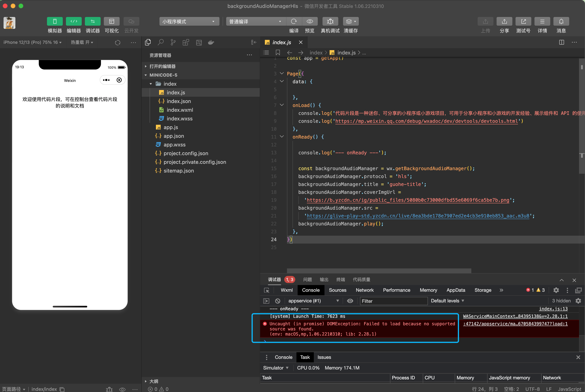The height and width of the screenshot is (392, 585).
Task: Switch to the Issues drawer tab
Action: click(x=324, y=357)
